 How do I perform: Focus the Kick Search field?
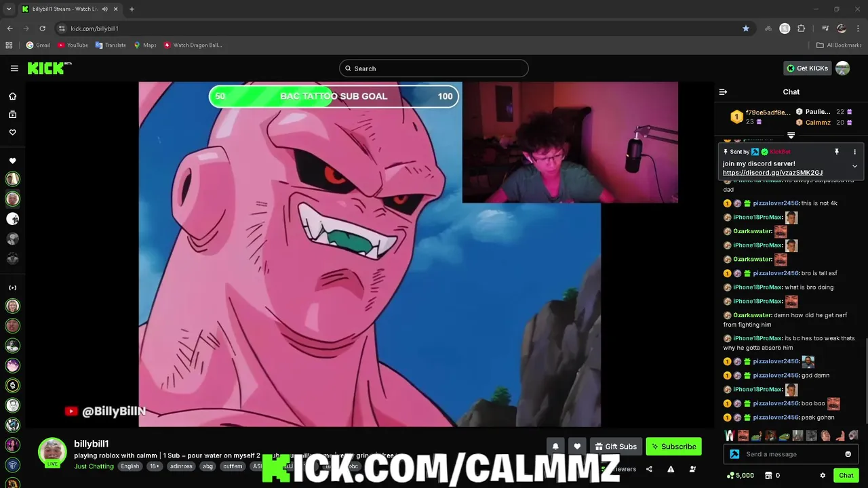pyautogui.click(x=433, y=68)
